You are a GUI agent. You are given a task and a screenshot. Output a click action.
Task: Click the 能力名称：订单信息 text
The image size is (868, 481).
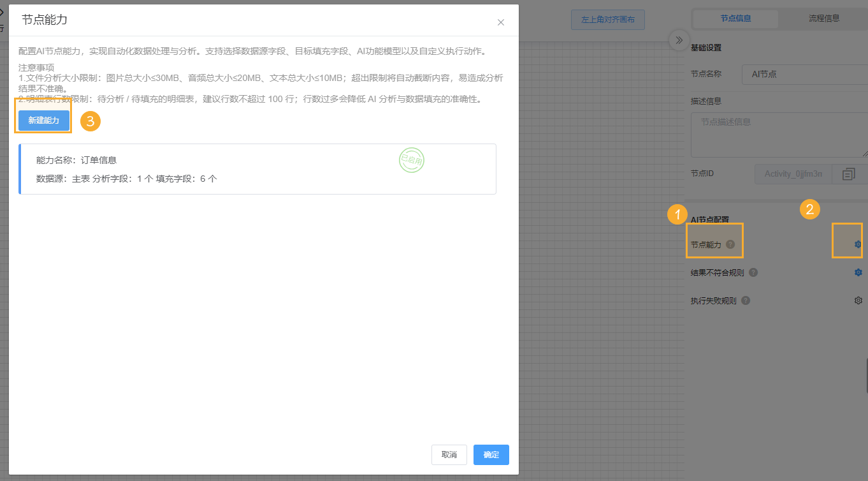click(76, 160)
